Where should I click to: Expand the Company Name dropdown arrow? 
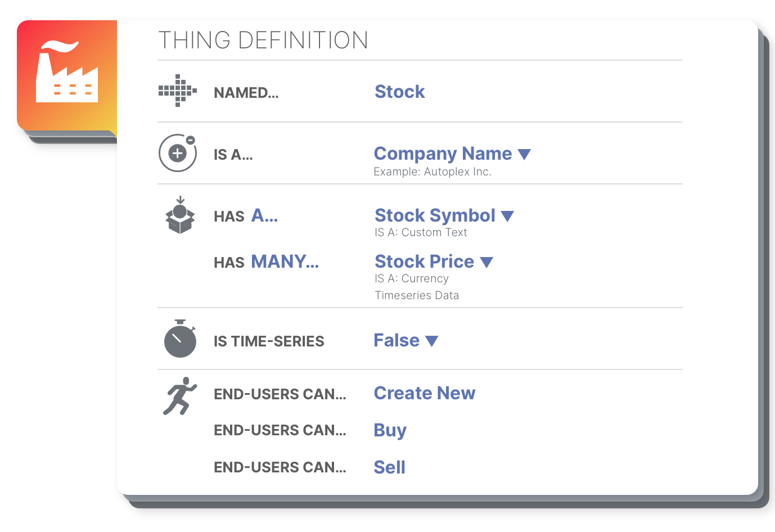524,154
